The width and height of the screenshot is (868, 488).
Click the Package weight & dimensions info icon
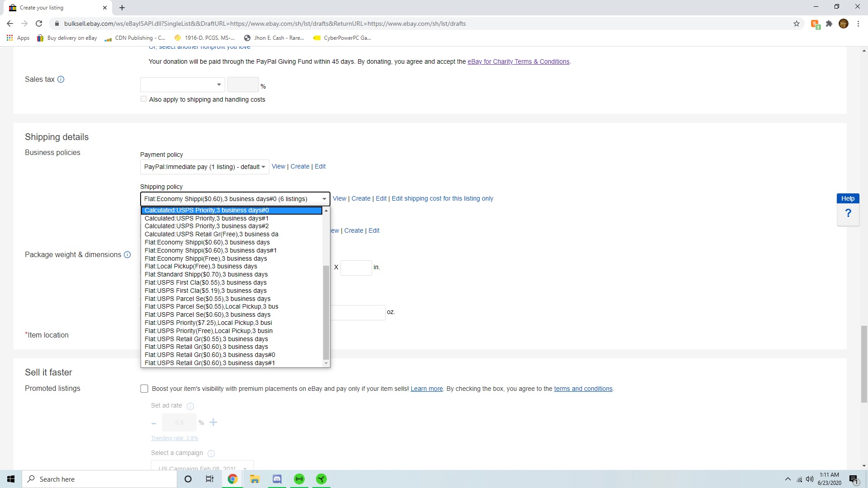(x=127, y=255)
